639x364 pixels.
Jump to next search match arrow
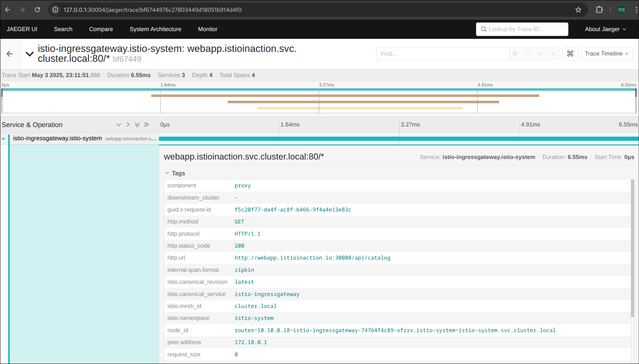540,54
